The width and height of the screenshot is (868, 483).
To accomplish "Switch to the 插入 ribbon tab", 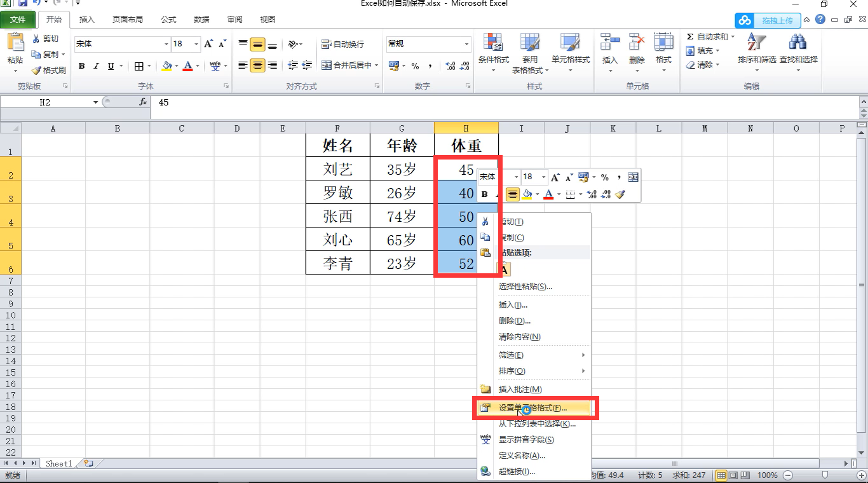I will [x=88, y=19].
